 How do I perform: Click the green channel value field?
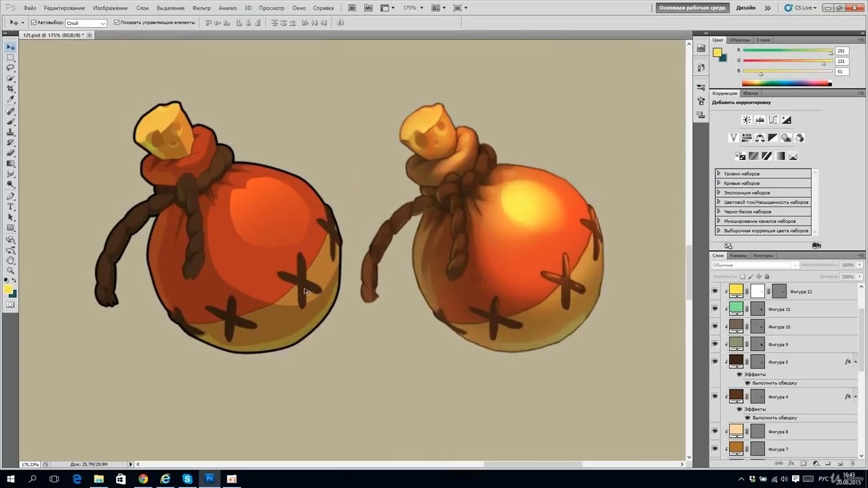pyautogui.click(x=841, y=61)
